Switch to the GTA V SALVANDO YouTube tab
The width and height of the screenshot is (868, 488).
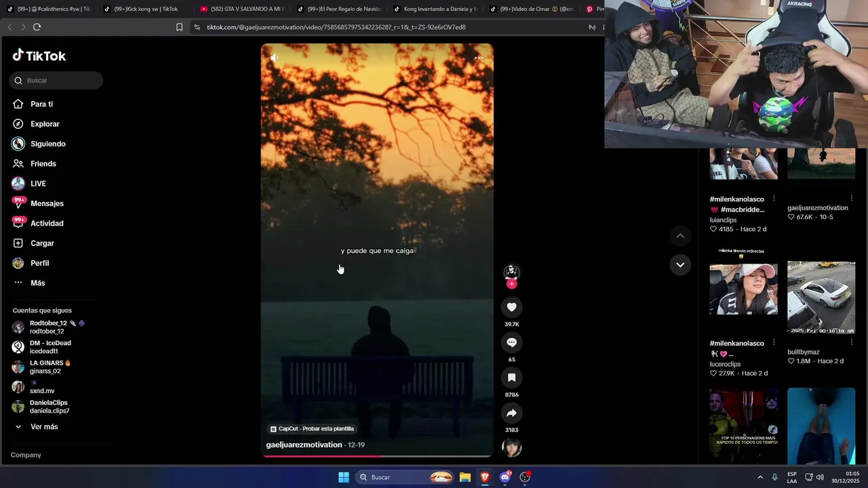click(242, 9)
